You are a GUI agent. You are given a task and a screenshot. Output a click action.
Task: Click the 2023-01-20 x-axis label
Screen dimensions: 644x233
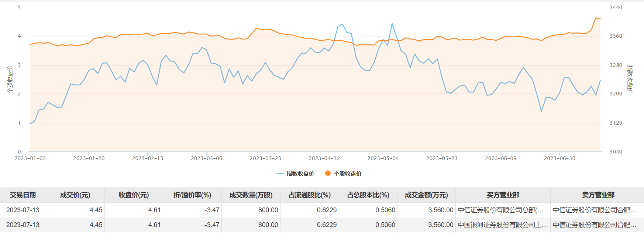[89, 158]
